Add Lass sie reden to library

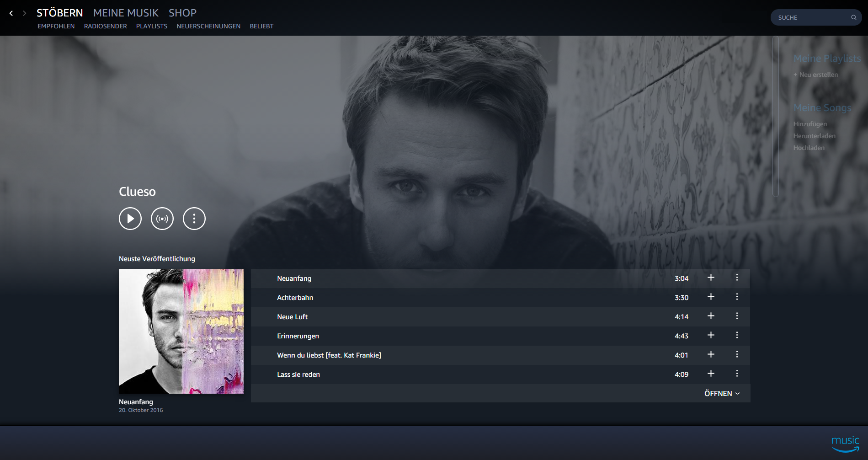(x=711, y=374)
